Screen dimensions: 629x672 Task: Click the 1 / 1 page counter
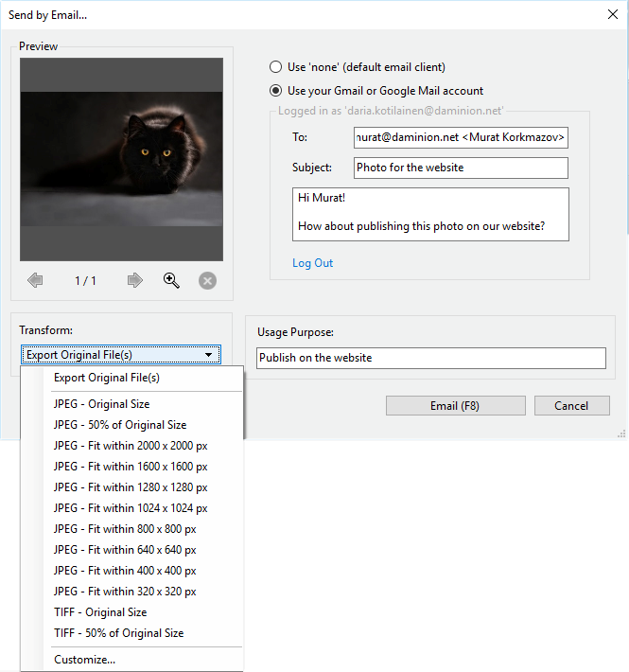pyautogui.click(x=85, y=281)
